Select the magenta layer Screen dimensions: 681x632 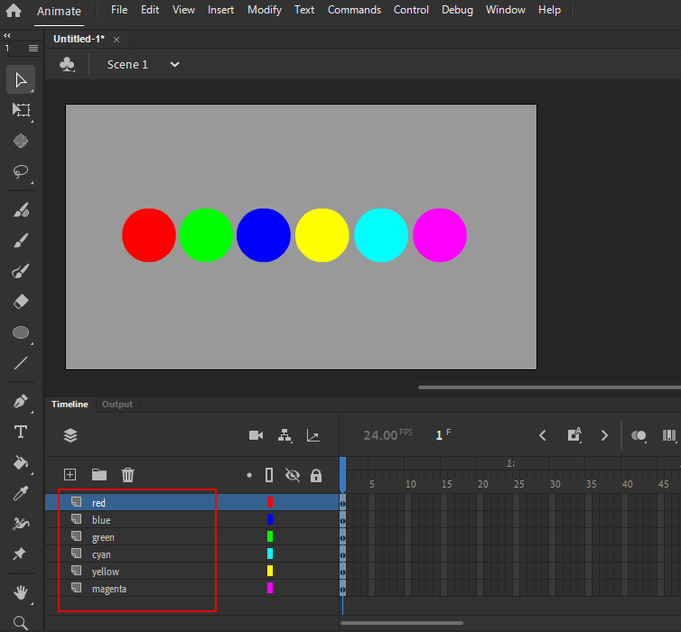[x=109, y=589]
